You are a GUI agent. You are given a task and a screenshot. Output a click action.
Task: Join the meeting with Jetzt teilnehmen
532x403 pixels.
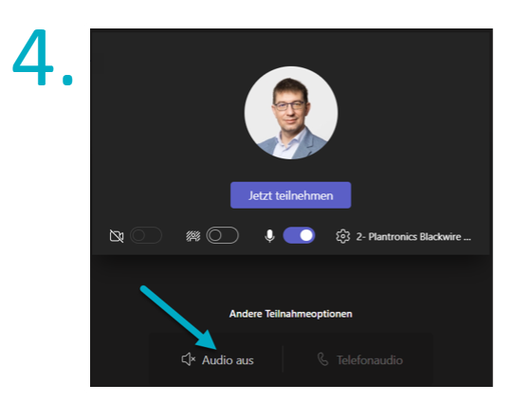click(x=291, y=195)
